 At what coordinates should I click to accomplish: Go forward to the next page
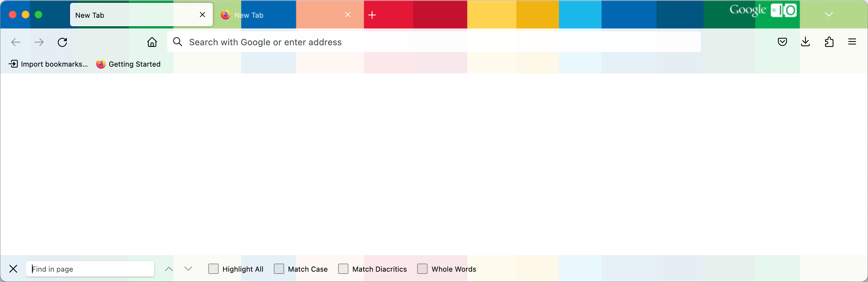tap(39, 42)
